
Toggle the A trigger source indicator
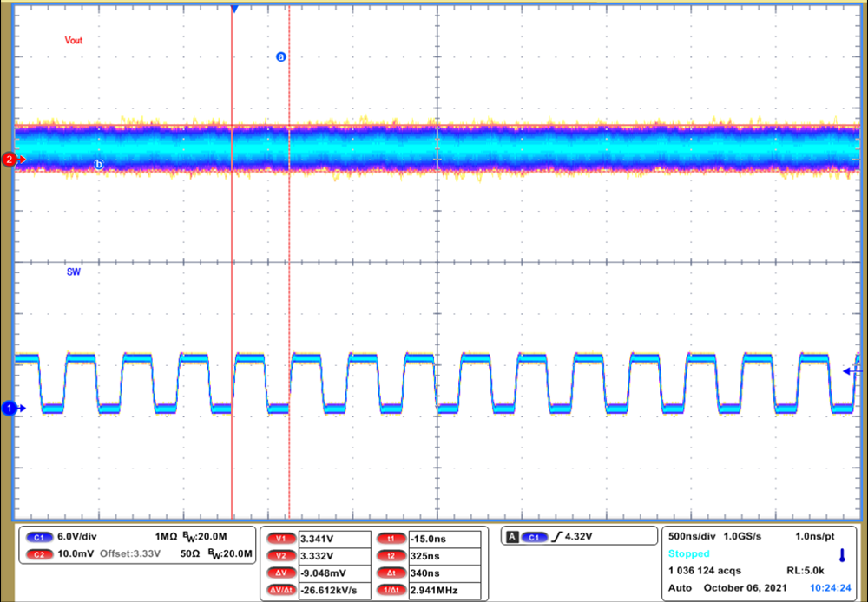(x=513, y=536)
